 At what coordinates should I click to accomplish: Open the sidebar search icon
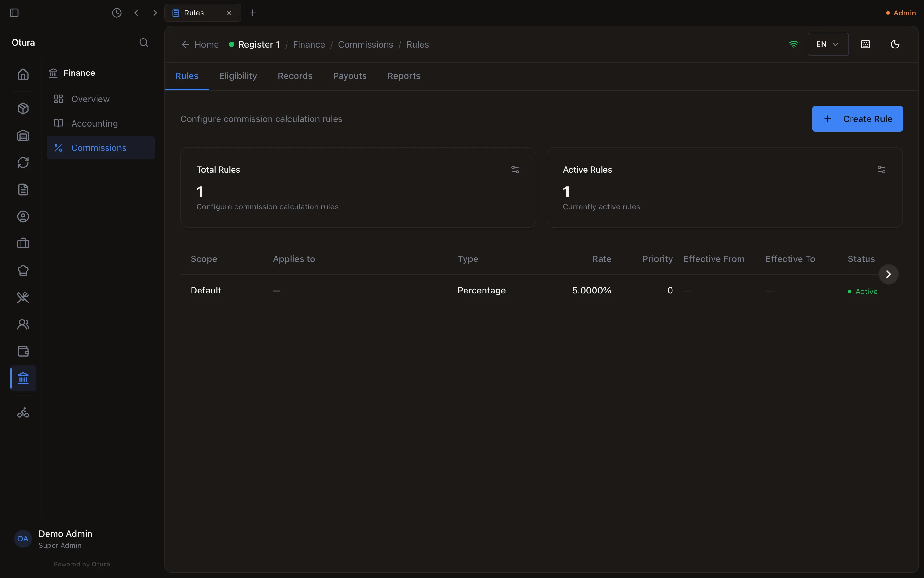(143, 42)
